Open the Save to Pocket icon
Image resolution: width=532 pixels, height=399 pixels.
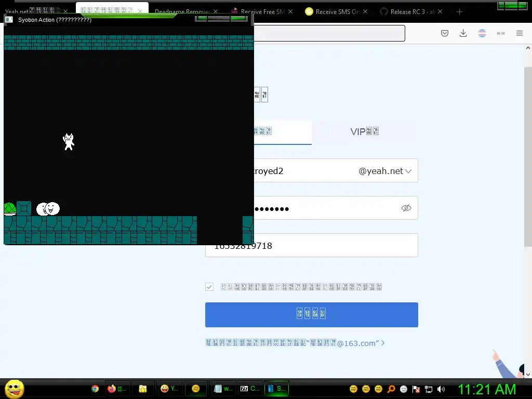click(x=445, y=33)
